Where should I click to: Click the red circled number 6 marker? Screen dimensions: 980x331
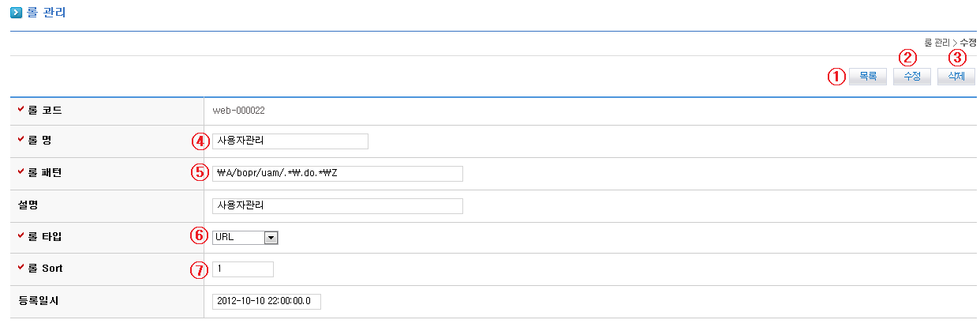tap(200, 235)
